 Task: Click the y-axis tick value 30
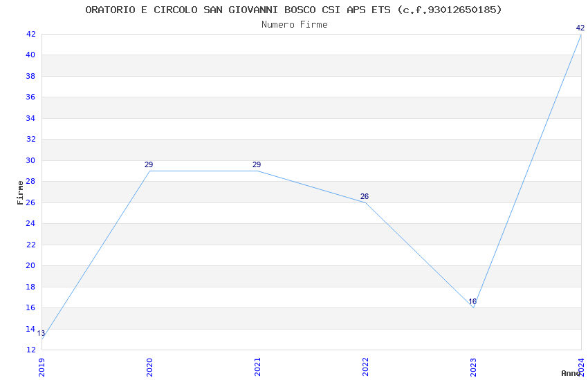pyautogui.click(x=30, y=160)
